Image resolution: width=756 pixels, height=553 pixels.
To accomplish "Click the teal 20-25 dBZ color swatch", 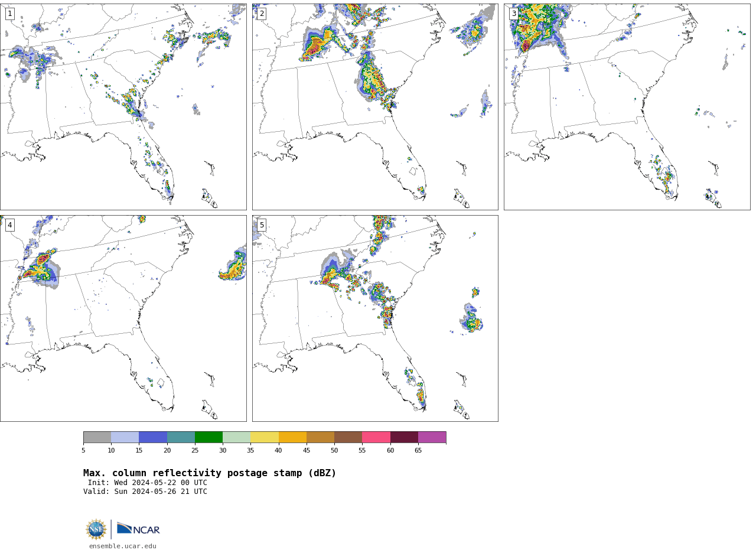I will coord(181,437).
